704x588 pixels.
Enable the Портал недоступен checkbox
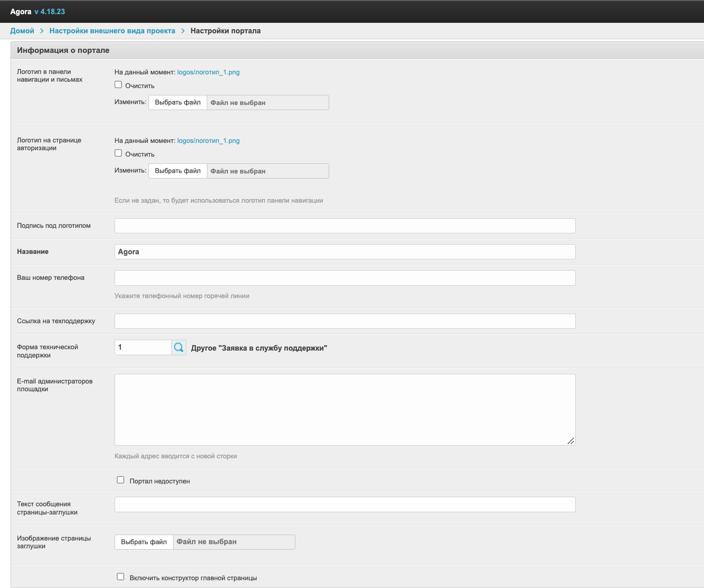[x=121, y=480]
